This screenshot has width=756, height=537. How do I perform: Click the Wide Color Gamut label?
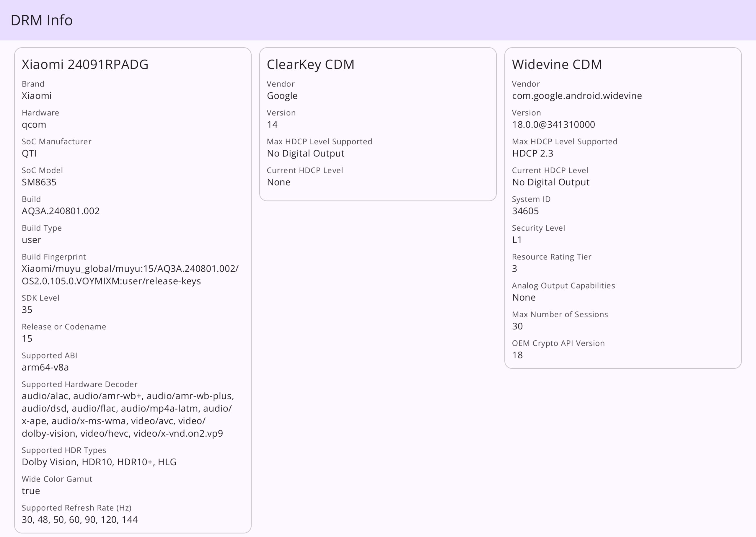[x=57, y=479]
